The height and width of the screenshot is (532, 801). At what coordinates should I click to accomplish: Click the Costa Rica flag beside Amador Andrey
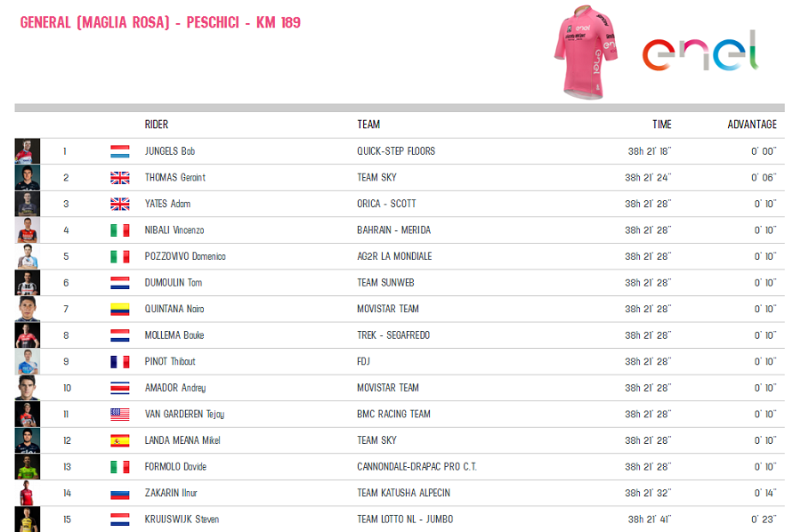click(x=119, y=388)
